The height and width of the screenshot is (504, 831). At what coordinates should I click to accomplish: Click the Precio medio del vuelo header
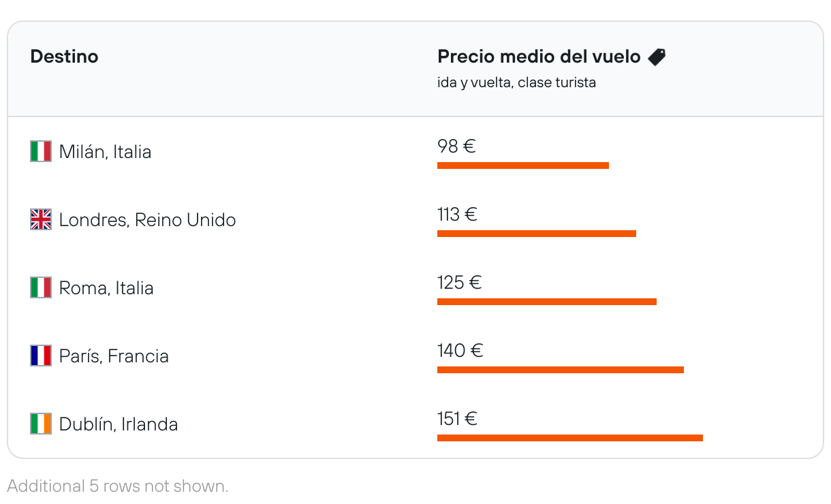click(x=539, y=57)
